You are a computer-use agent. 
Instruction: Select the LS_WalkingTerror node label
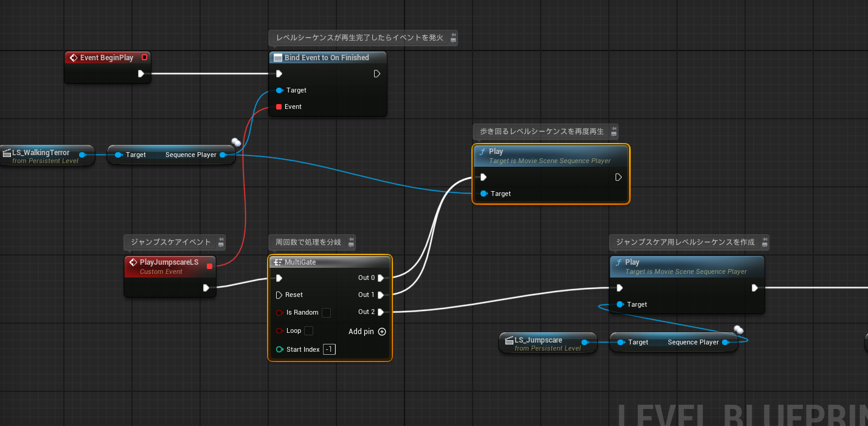click(x=41, y=153)
